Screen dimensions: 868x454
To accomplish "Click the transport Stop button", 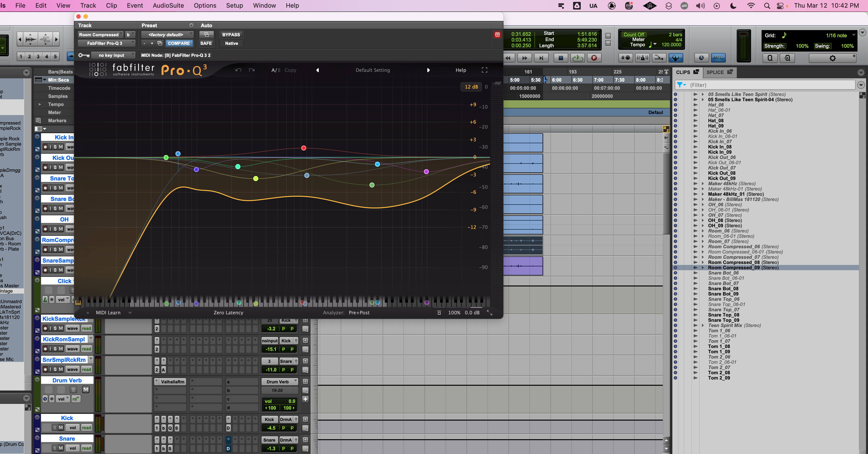I will (561, 58).
